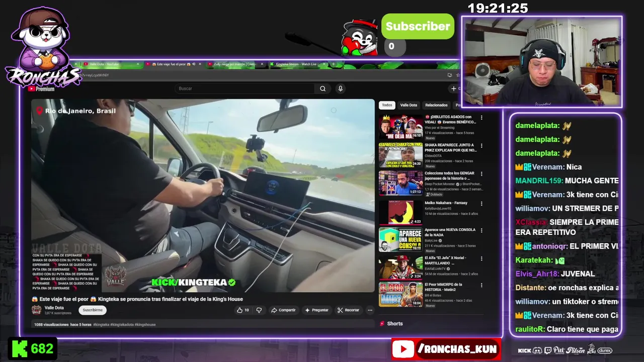
Task: Open the DIBUJITOS AS4DOS video thumbnail
Action: (400, 127)
